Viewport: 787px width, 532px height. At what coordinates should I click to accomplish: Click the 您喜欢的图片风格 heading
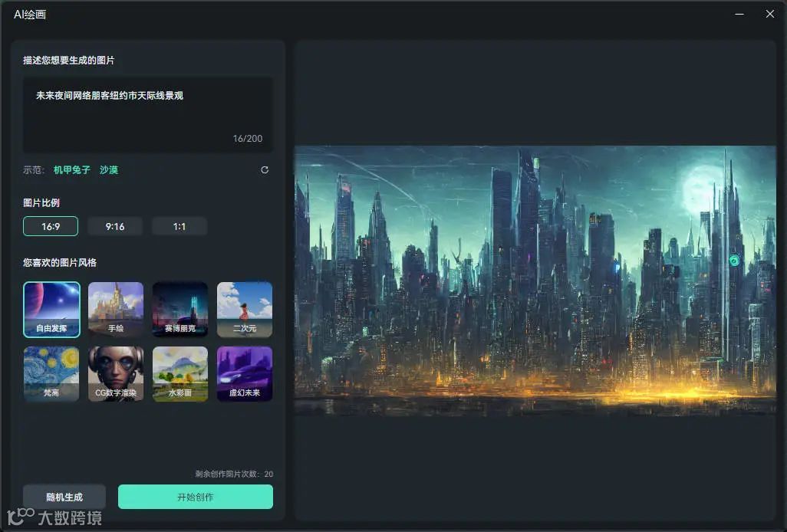tap(60, 262)
